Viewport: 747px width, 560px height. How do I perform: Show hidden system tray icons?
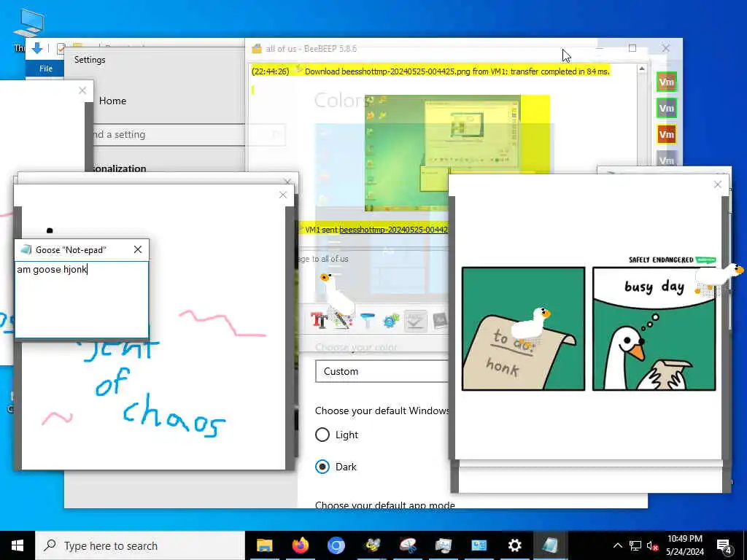click(x=617, y=545)
